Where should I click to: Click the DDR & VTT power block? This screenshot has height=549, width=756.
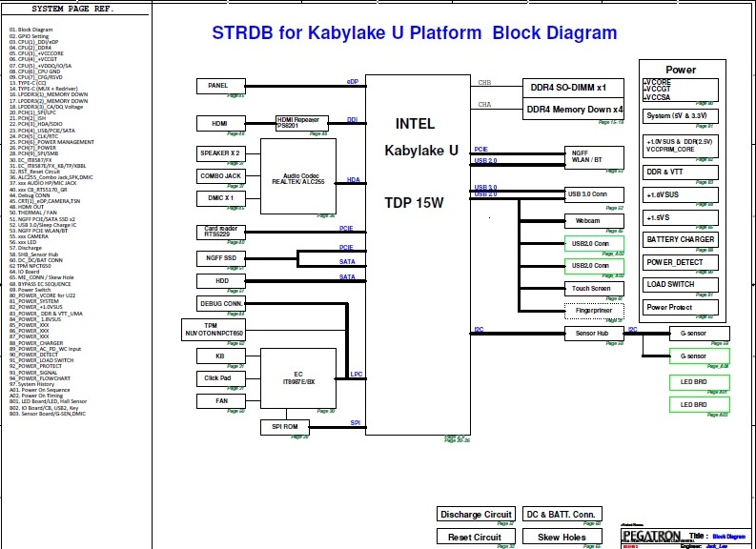[x=681, y=173]
